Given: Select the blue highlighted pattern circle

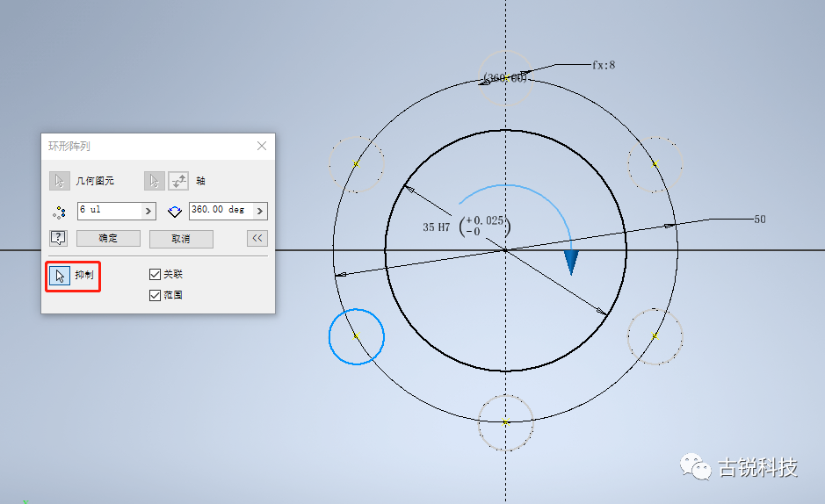Looking at the screenshot, I should coord(357,336).
